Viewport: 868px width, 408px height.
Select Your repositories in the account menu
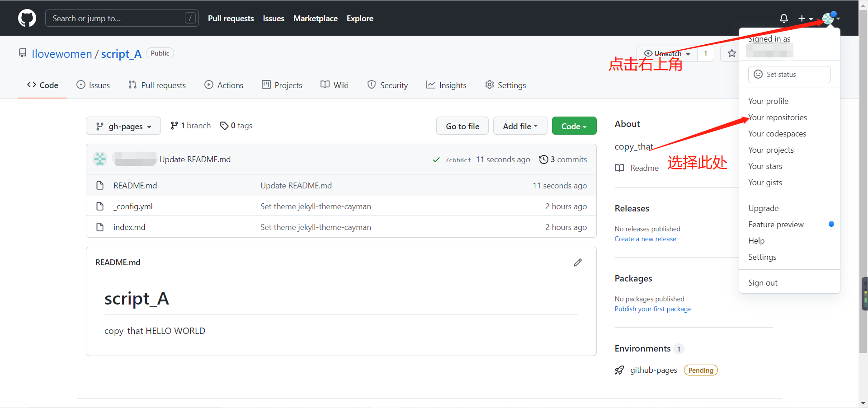click(777, 117)
